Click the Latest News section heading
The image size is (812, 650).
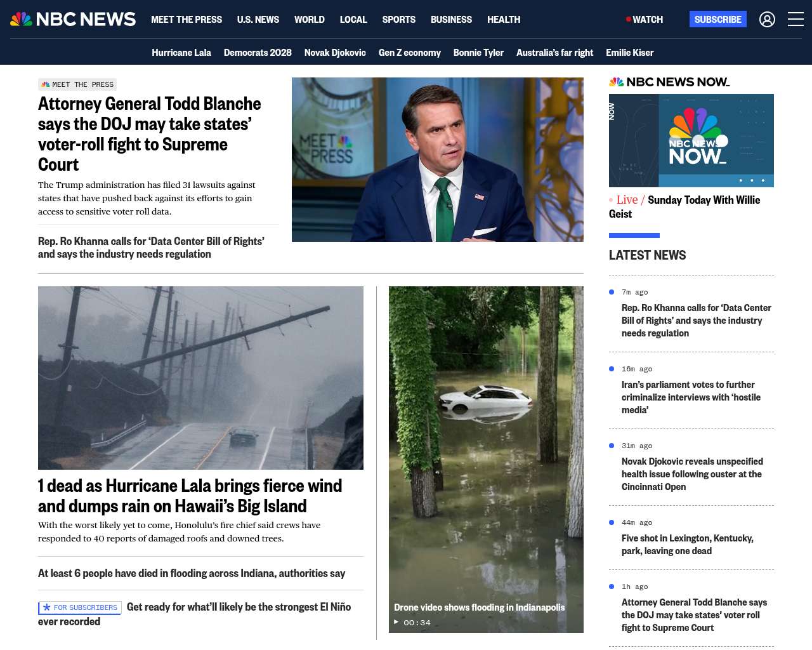(647, 255)
